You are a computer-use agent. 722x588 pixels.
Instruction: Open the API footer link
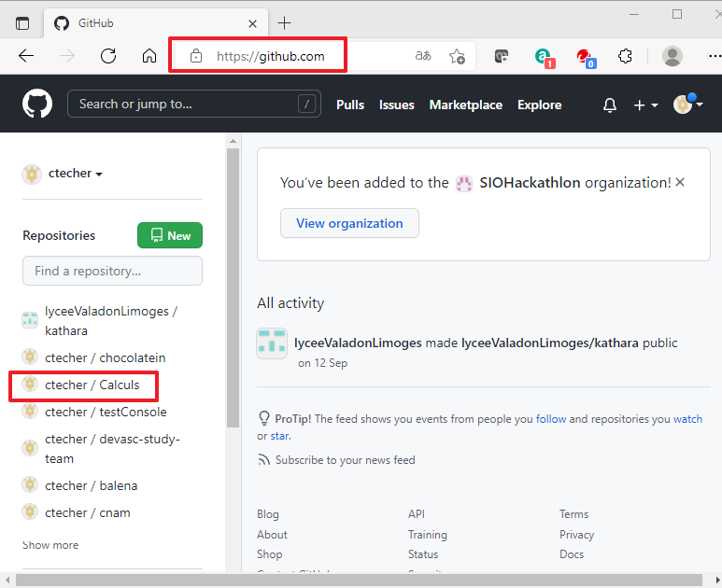[x=417, y=514]
